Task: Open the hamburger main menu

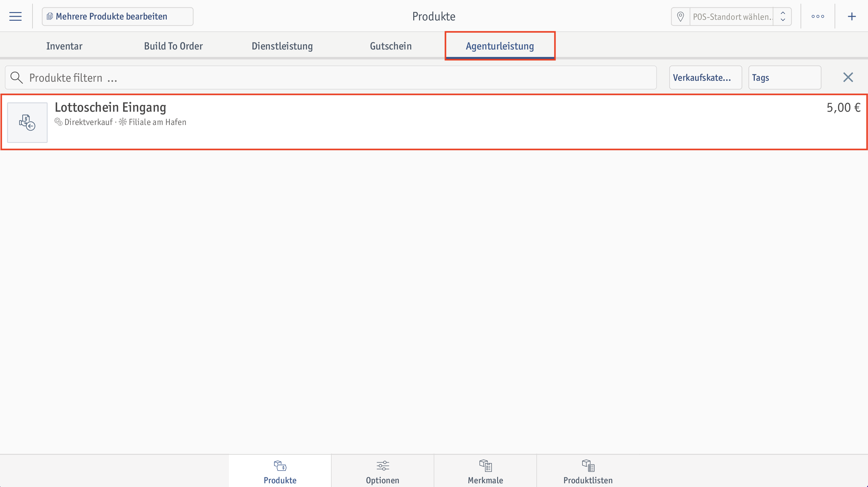Action: (x=15, y=16)
